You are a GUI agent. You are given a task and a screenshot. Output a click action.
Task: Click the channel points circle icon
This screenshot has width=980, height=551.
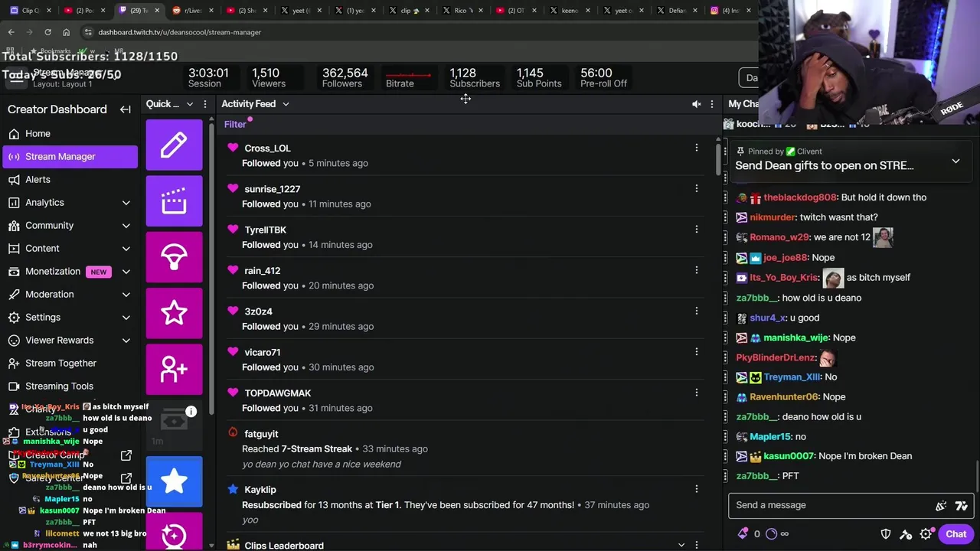coord(771,534)
